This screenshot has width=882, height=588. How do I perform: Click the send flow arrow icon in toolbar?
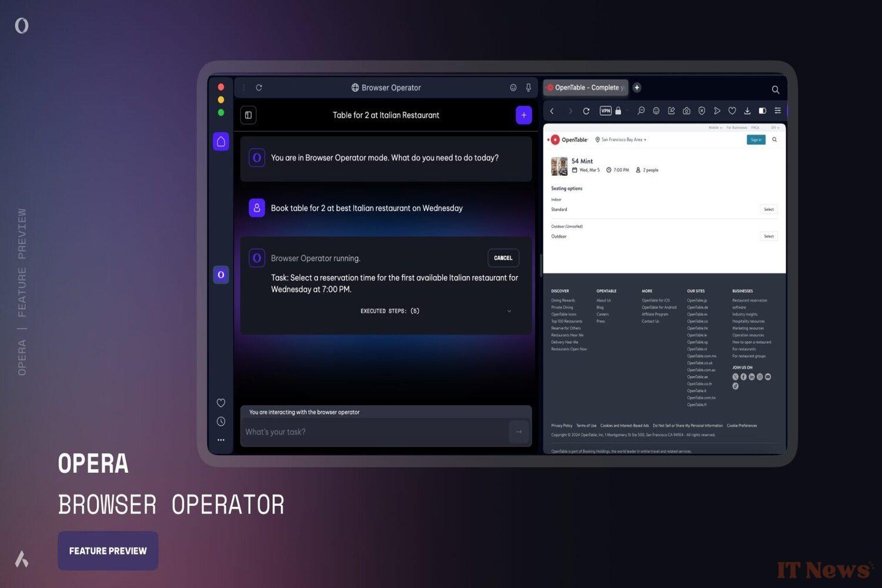pyautogui.click(x=717, y=111)
